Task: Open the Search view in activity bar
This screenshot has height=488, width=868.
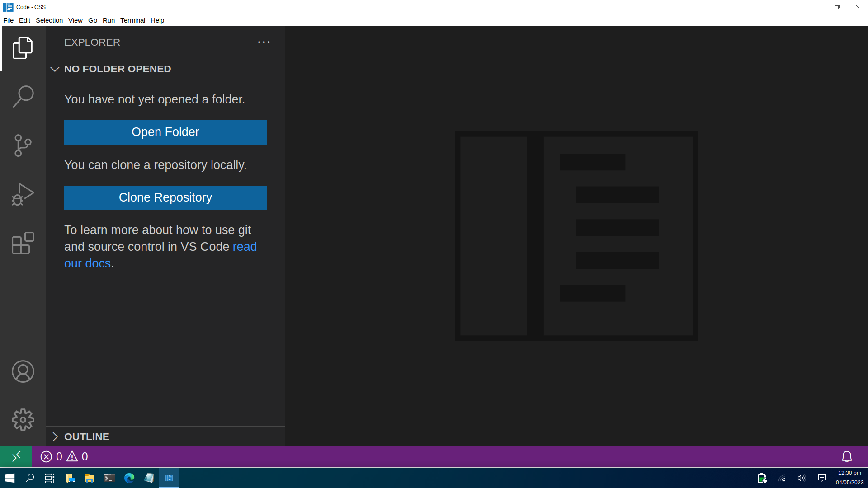Action: click(x=23, y=96)
